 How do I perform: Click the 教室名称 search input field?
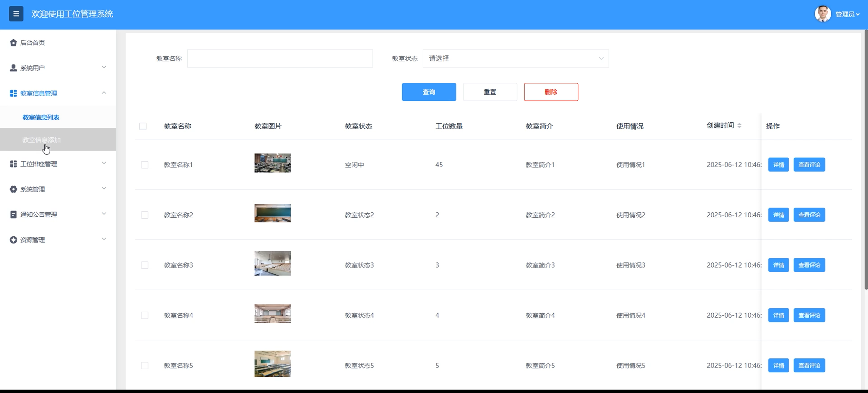[280, 58]
